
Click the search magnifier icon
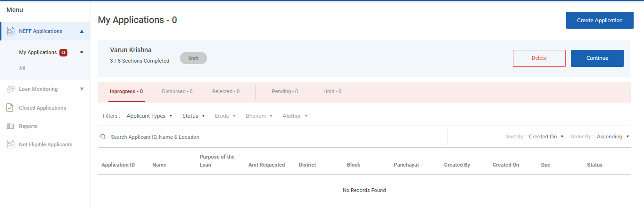103,137
